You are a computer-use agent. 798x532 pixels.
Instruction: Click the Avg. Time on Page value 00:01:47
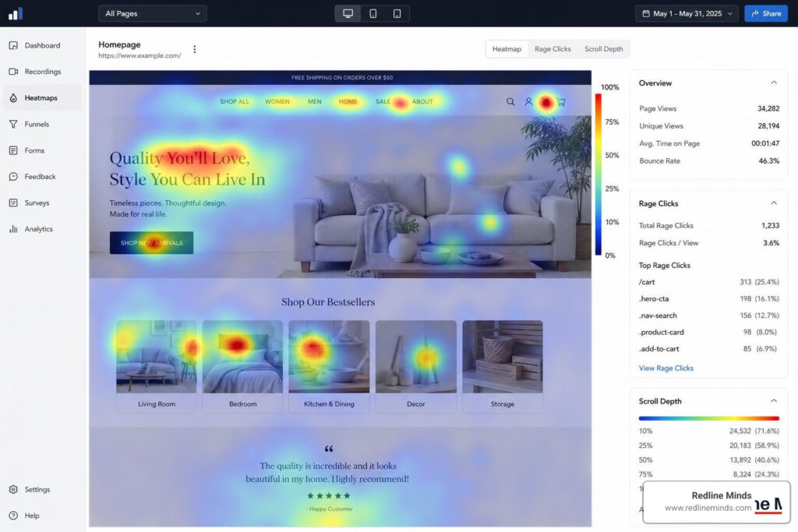tap(765, 143)
